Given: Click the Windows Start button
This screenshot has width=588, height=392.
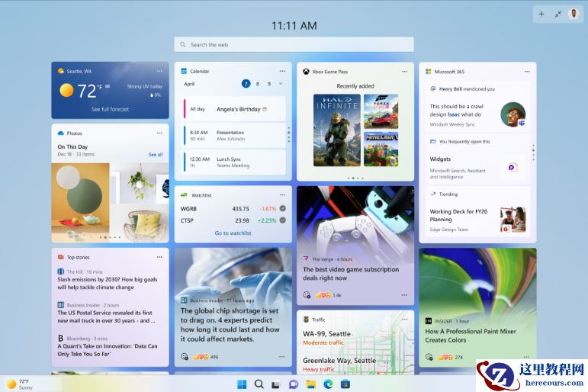Looking at the screenshot, I should (242, 384).
